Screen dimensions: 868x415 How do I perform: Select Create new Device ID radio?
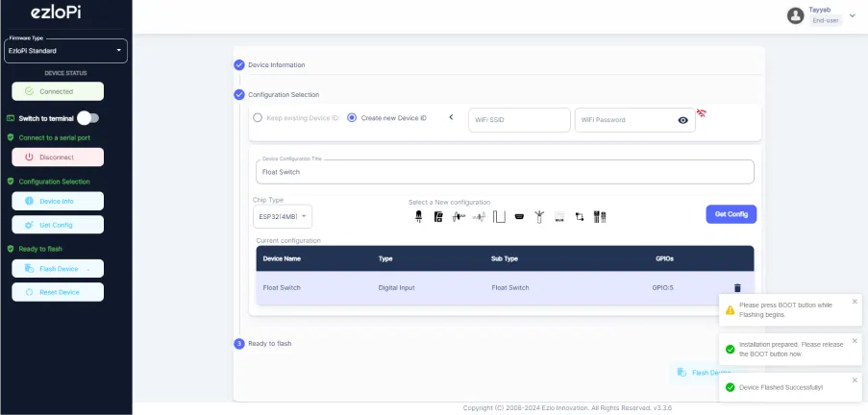coord(352,118)
